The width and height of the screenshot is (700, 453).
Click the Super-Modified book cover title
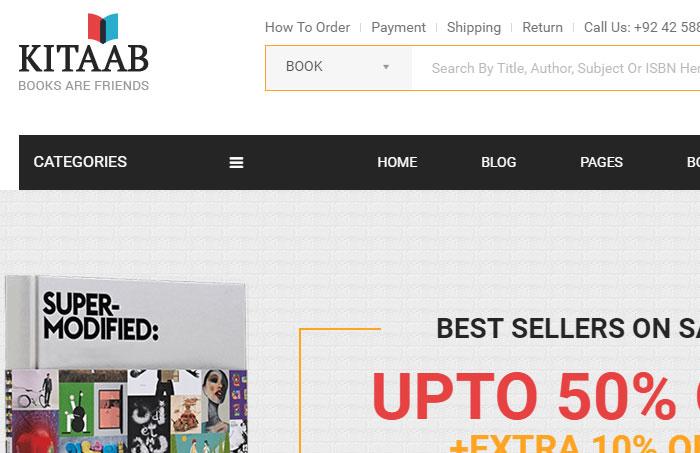coord(100,316)
